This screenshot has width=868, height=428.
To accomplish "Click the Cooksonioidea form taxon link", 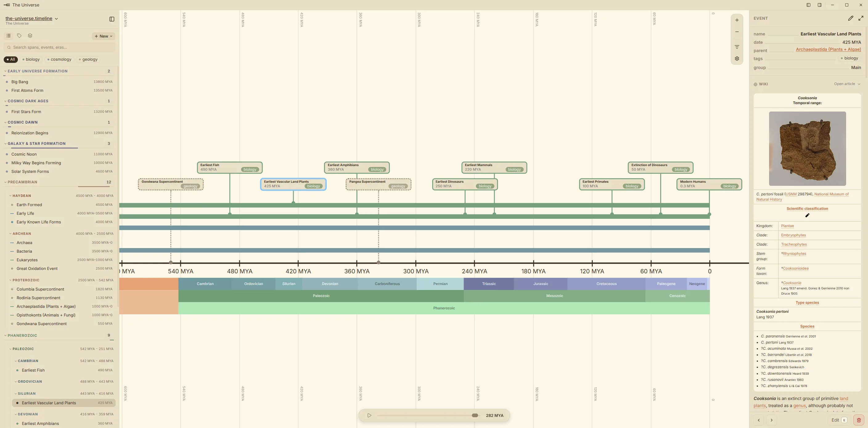I will [795, 269].
